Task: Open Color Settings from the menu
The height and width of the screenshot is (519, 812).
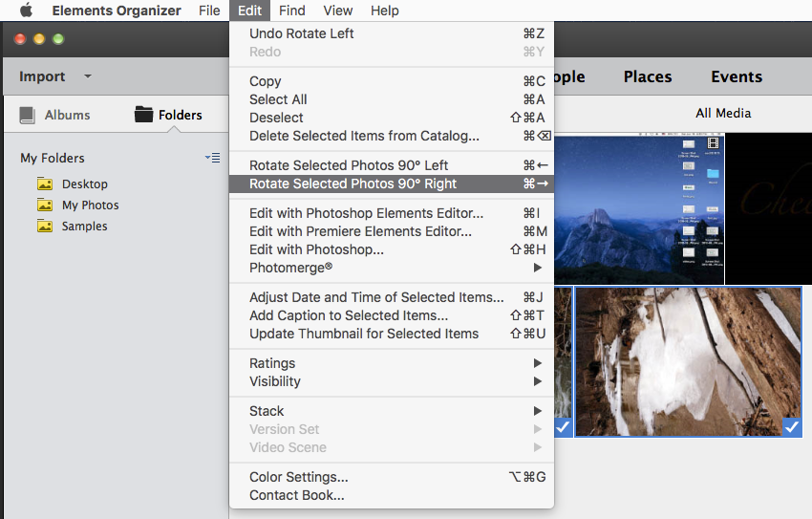Action: pyautogui.click(x=298, y=477)
